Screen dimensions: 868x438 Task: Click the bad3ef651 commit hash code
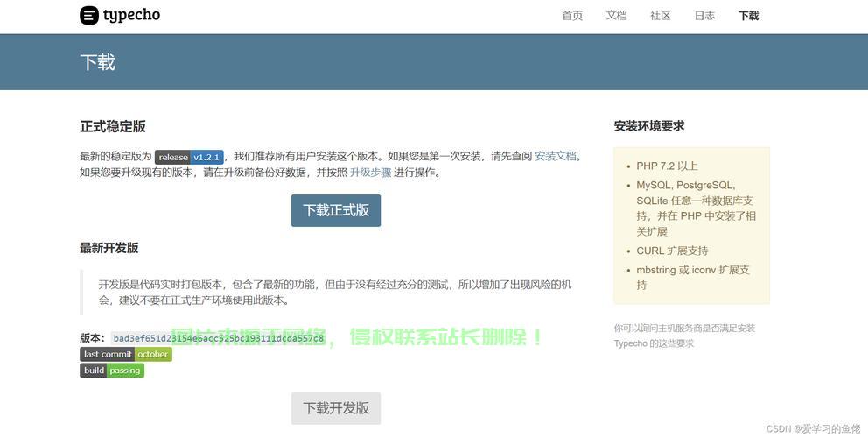click(x=218, y=338)
